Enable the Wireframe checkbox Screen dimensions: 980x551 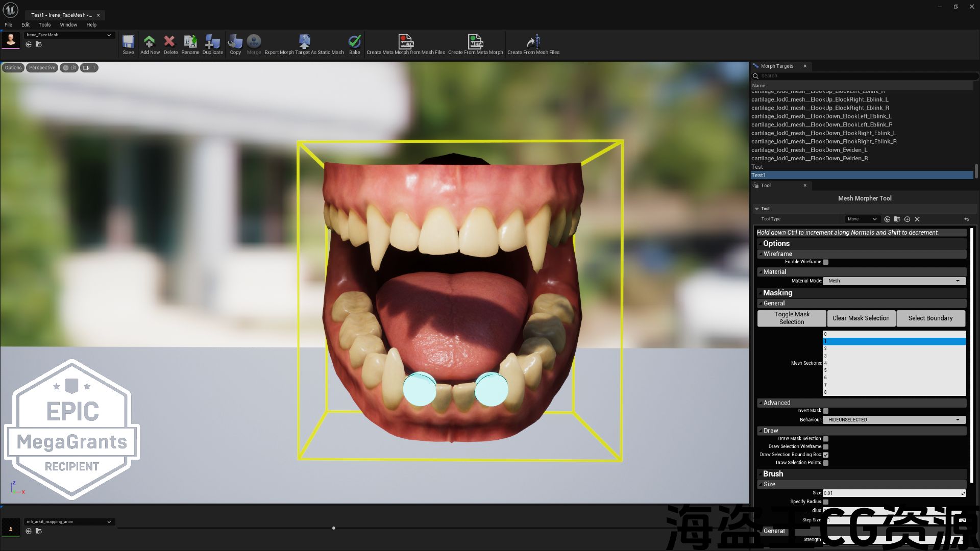pyautogui.click(x=826, y=262)
